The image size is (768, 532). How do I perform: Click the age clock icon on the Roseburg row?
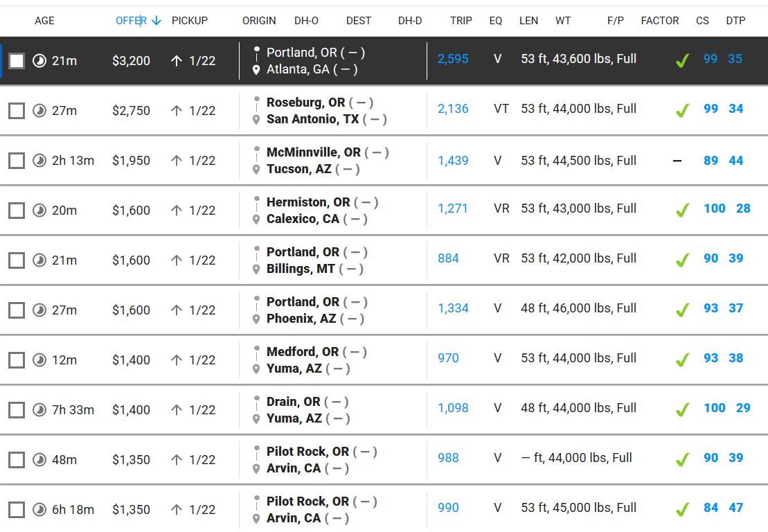(39, 111)
